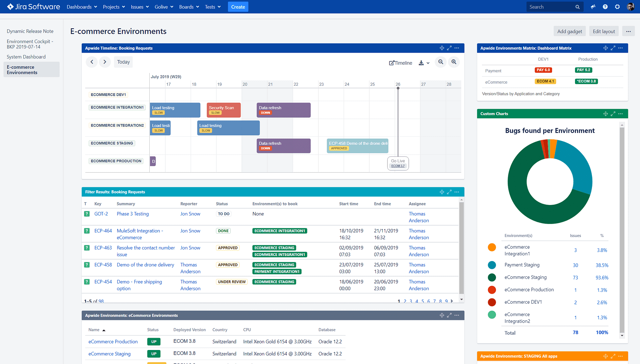The width and height of the screenshot is (640, 364).
Task: Click the Go Live ECOM 3.7 timeline marker
Action: (x=398, y=163)
